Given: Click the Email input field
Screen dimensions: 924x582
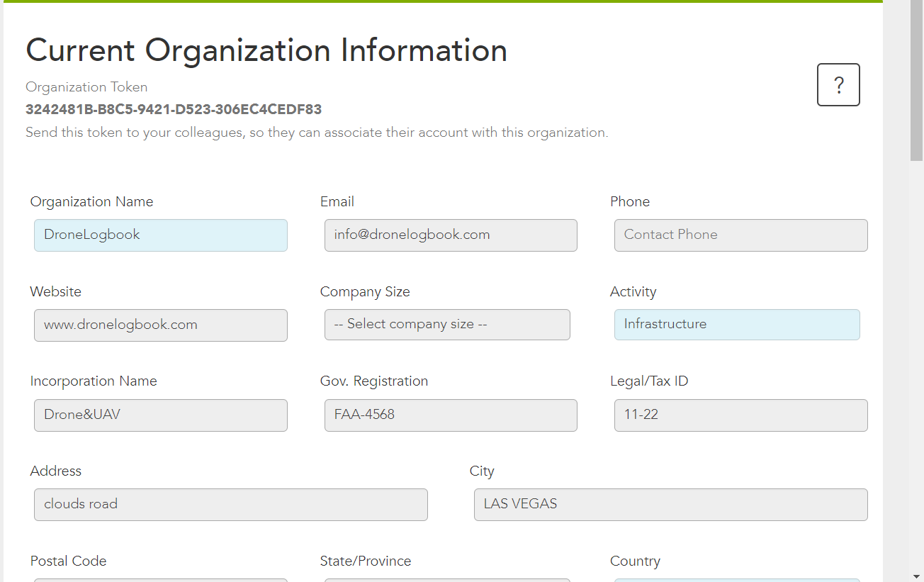Looking at the screenshot, I should pyautogui.click(x=451, y=235).
